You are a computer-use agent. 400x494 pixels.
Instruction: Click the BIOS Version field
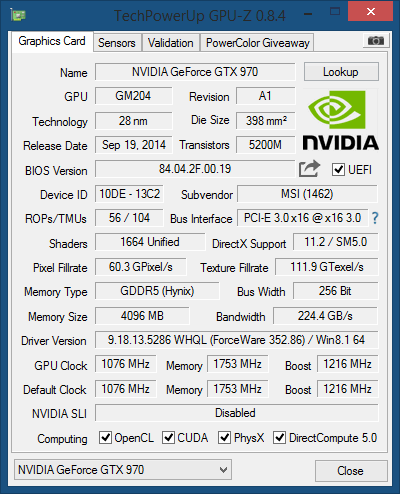coord(195,169)
